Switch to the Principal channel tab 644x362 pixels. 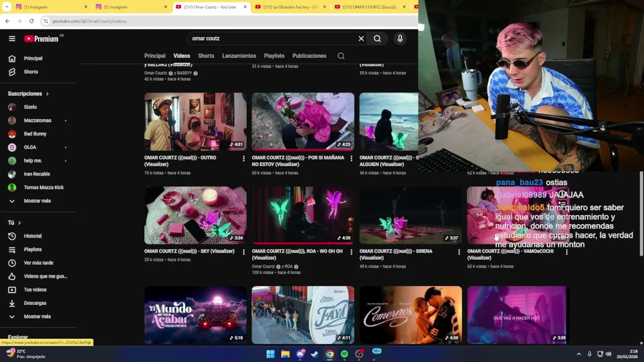[x=155, y=56]
